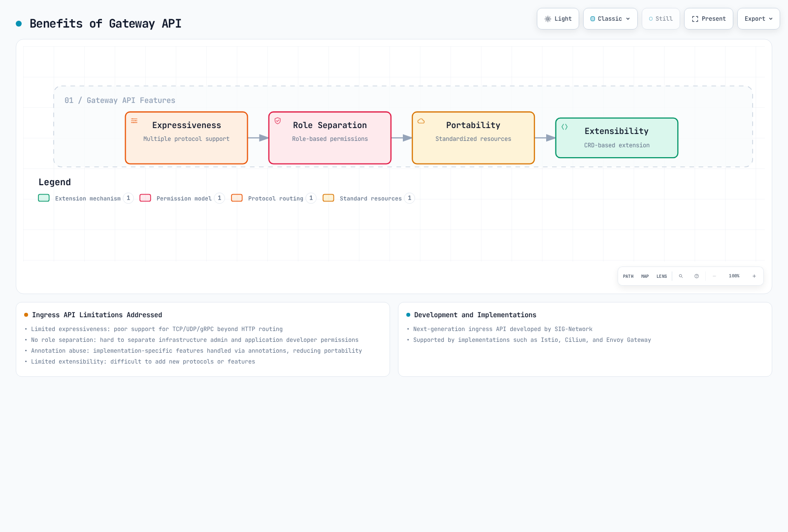
Task: Click 'CRD-based extension' subtitle
Action: coord(617,145)
